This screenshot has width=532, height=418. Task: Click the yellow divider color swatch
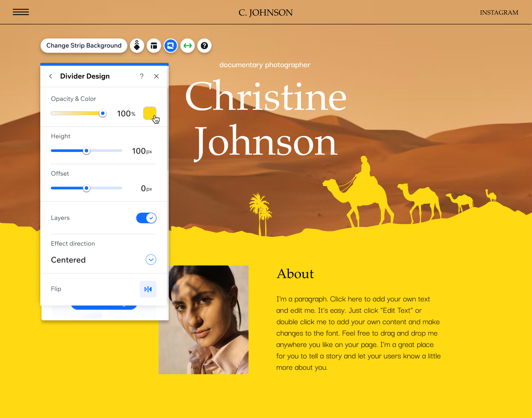[149, 113]
